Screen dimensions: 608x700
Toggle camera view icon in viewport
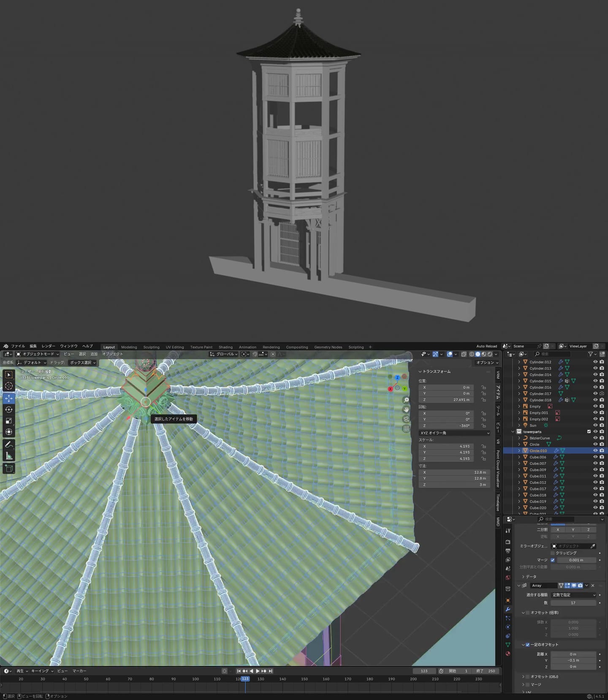406,419
